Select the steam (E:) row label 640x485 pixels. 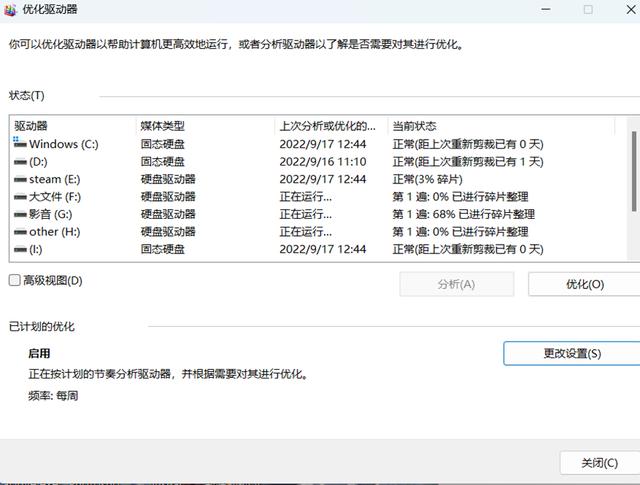coord(55,179)
